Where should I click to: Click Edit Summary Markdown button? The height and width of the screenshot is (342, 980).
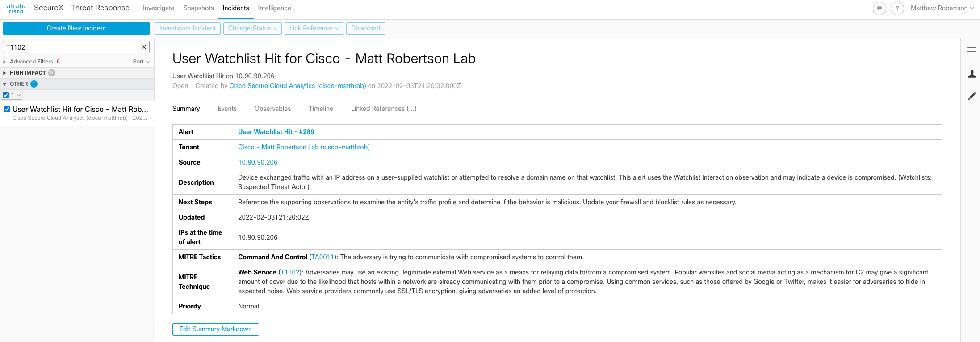(x=216, y=329)
